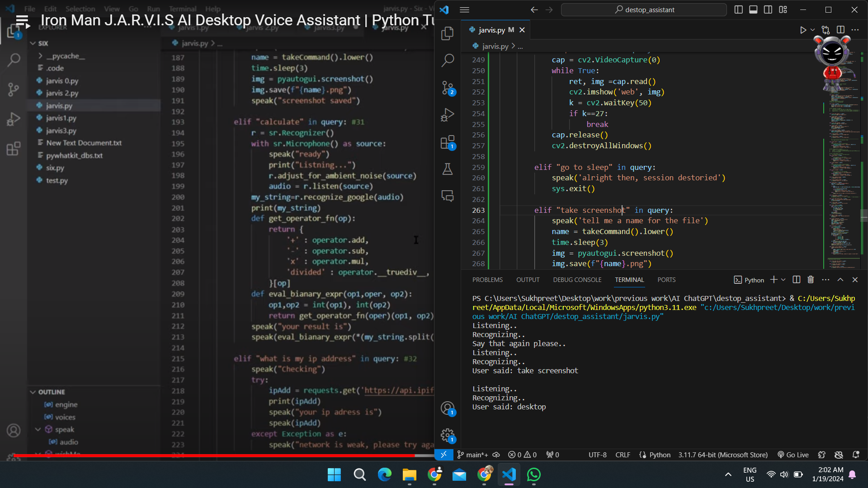Screen dimensions: 868x488
Task: Open terminal panel Views and More Actions ellipsis
Action: 826,280
